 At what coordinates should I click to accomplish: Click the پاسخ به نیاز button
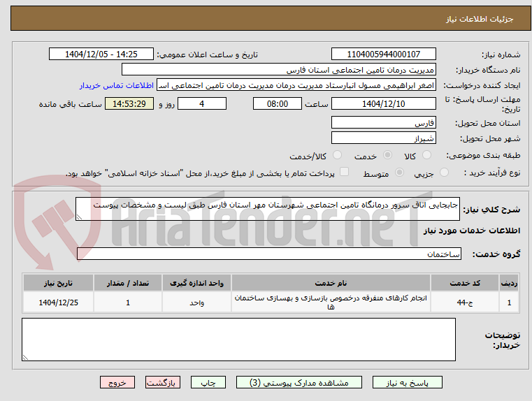407,382
